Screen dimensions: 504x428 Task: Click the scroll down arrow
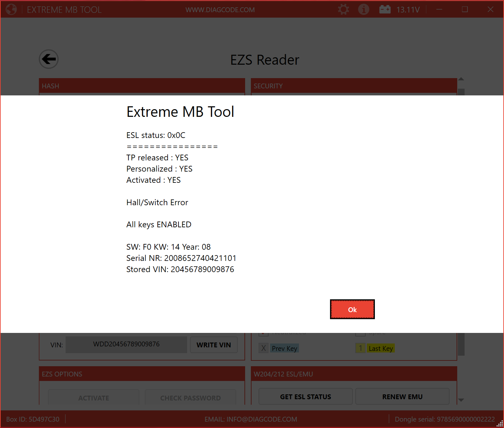pos(461,400)
